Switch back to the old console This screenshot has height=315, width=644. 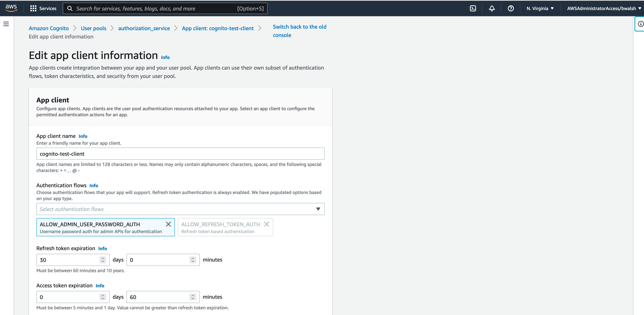tap(299, 31)
